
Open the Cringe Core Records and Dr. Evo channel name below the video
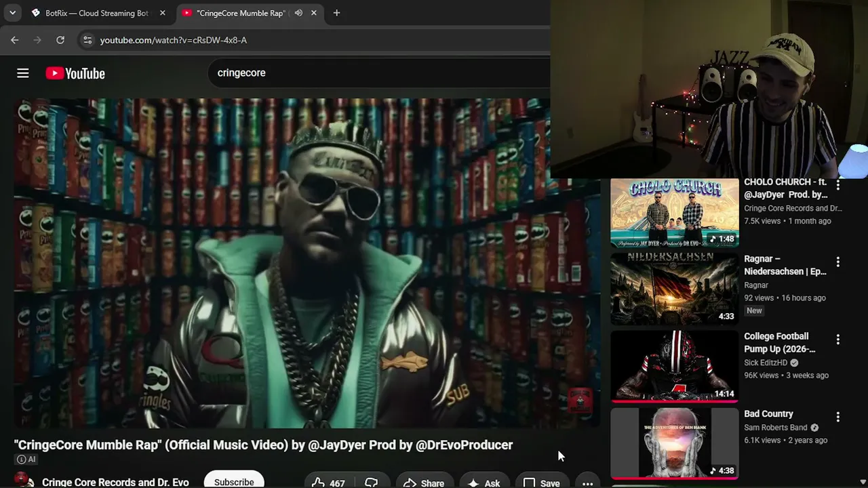pyautogui.click(x=115, y=483)
